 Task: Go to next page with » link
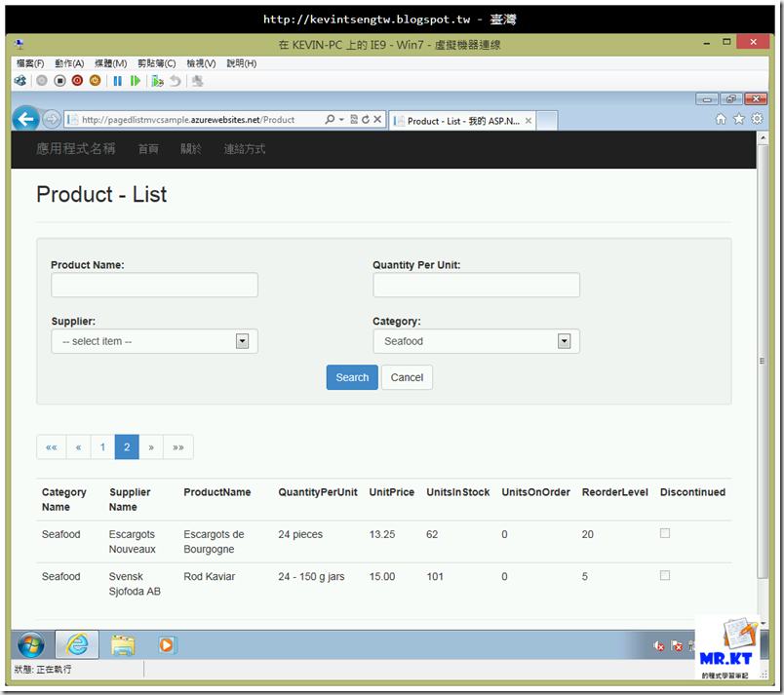[x=151, y=447]
